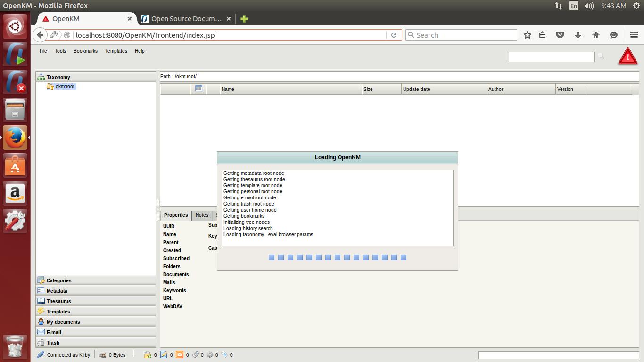Open the Firefox hamburger menu
Screen dimensions: 644x362
coord(634,34)
